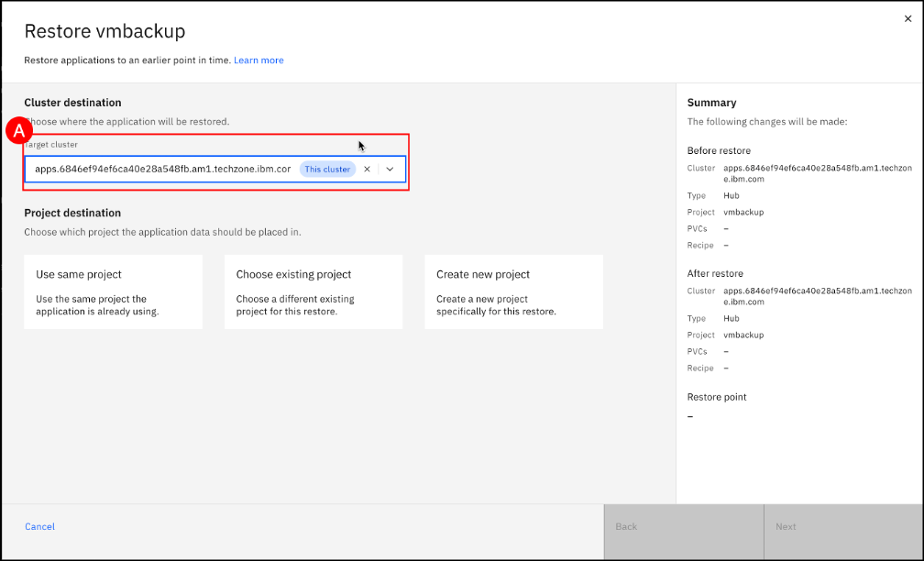The width and height of the screenshot is (924, 561).
Task: Clear the selected target cluster
Action: pyautogui.click(x=367, y=170)
